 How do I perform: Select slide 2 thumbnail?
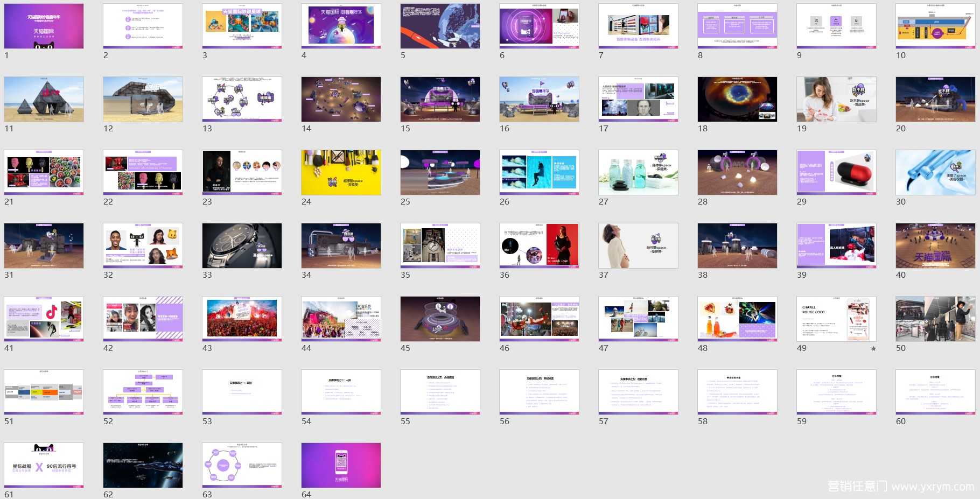[143, 26]
